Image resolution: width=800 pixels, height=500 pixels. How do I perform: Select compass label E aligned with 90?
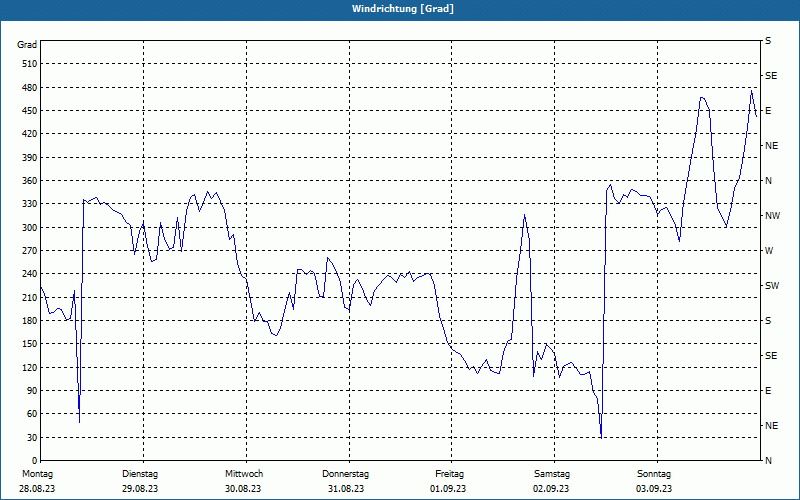pyautogui.click(x=768, y=391)
